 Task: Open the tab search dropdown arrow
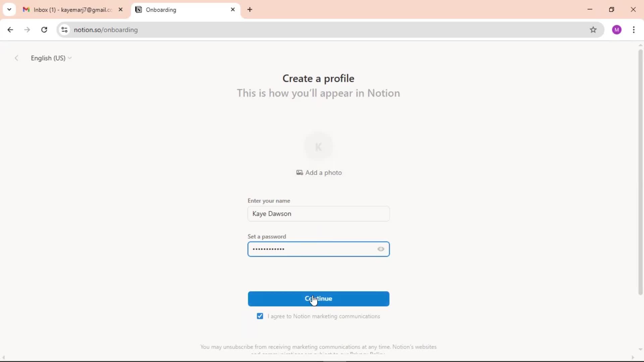pyautogui.click(x=9, y=9)
